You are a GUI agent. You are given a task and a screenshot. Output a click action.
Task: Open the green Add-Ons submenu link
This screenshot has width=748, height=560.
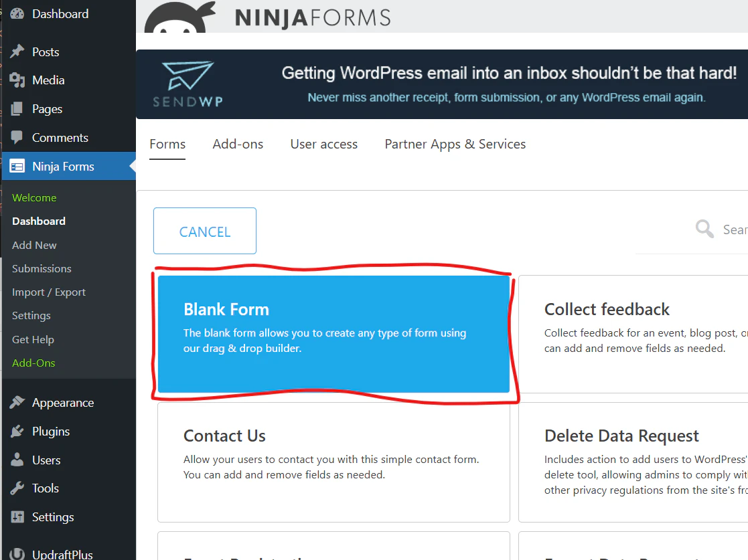(33, 363)
